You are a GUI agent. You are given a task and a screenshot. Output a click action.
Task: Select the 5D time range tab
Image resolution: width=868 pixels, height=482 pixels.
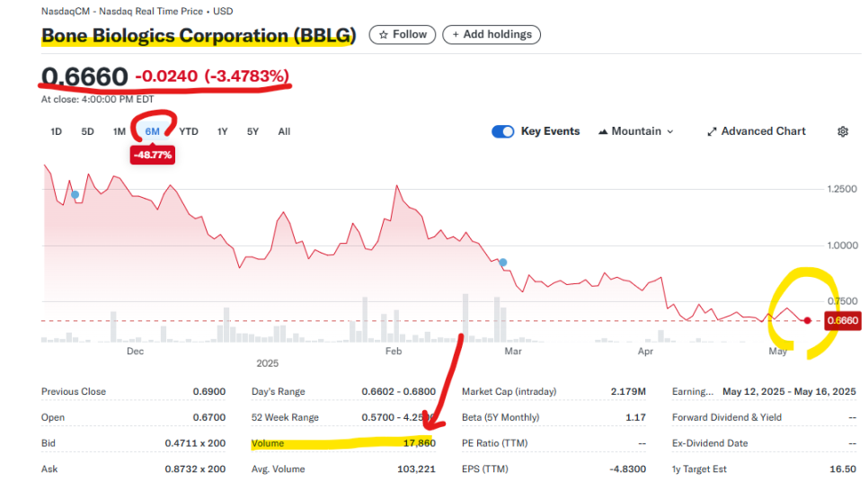[87, 132]
